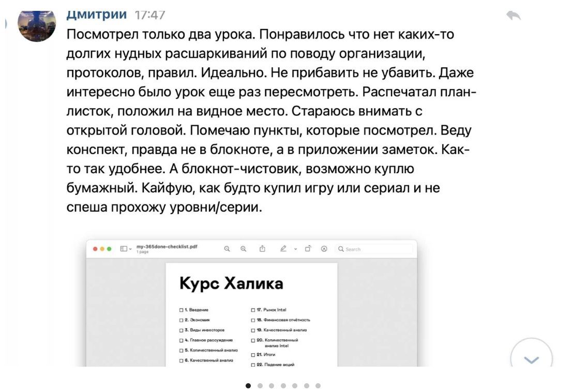This screenshot has height=392, width=573.
Task: Open the share icon in Preview toolbar
Action: click(262, 248)
